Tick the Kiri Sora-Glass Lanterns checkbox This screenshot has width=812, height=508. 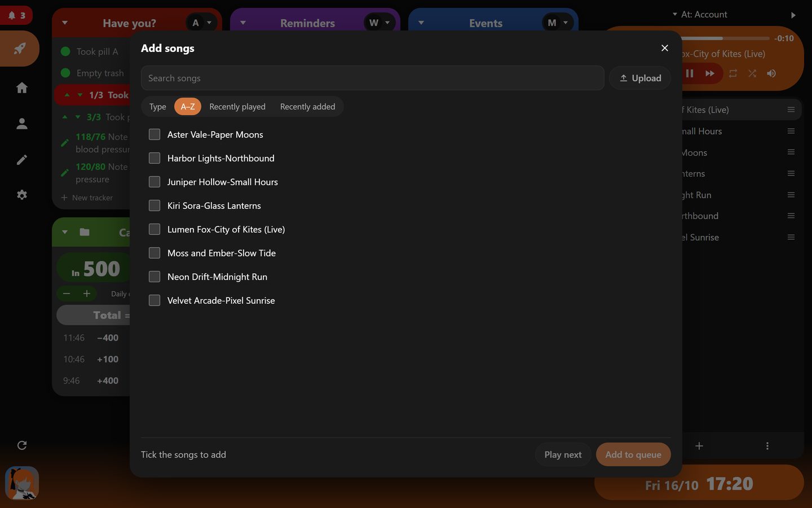click(155, 205)
